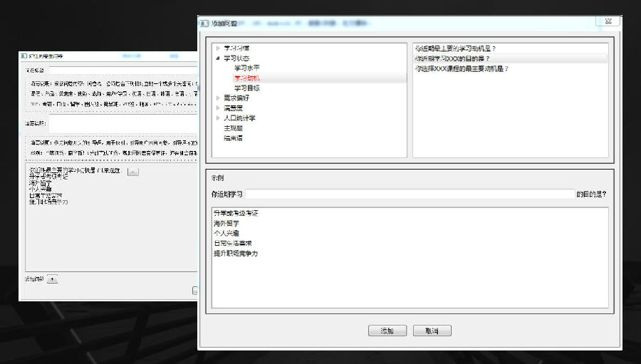Choose question 你选择XXX课程的最主要动机是？

click(462, 68)
